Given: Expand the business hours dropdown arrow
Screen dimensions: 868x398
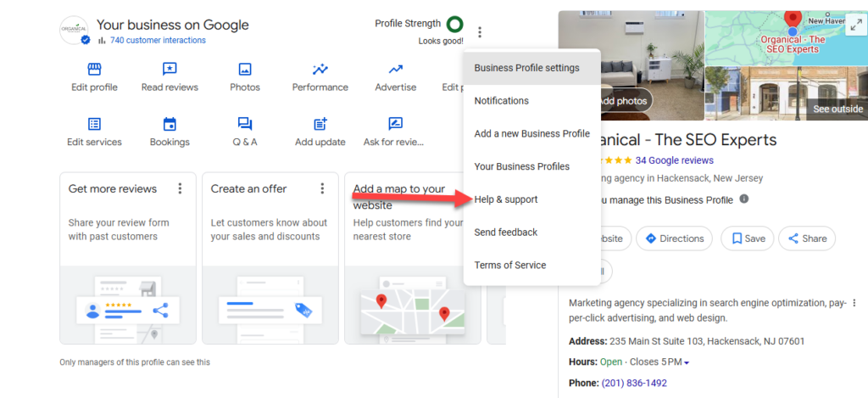Looking at the screenshot, I should 687,363.
